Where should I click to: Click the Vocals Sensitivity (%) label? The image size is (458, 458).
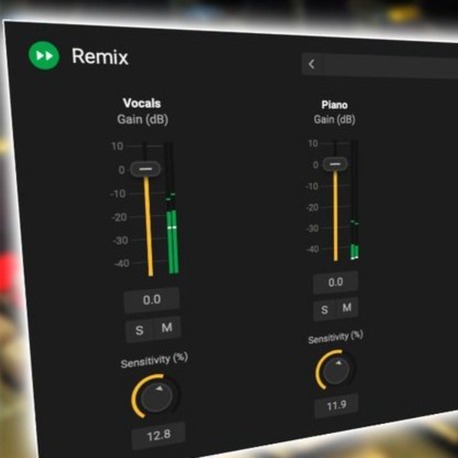pos(154,361)
